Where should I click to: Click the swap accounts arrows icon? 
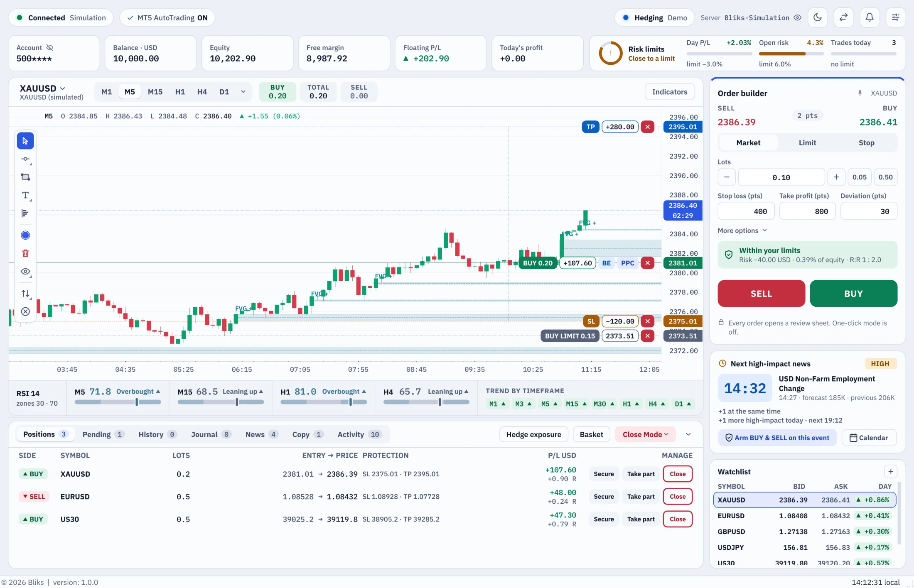tap(843, 17)
